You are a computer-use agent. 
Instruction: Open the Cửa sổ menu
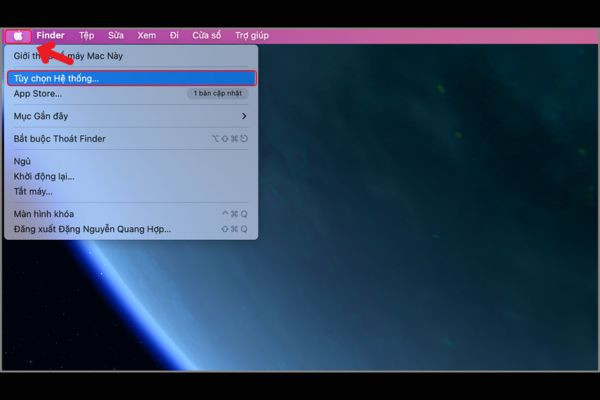pos(207,36)
